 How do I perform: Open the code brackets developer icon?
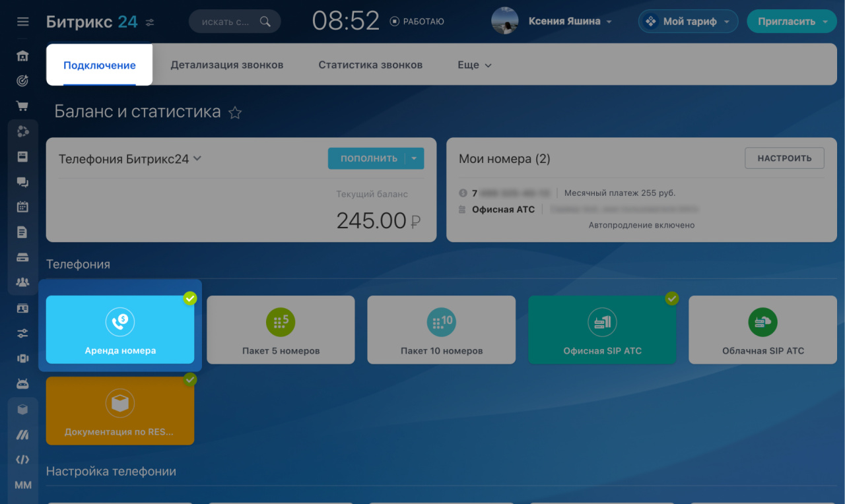pyautogui.click(x=23, y=460)
